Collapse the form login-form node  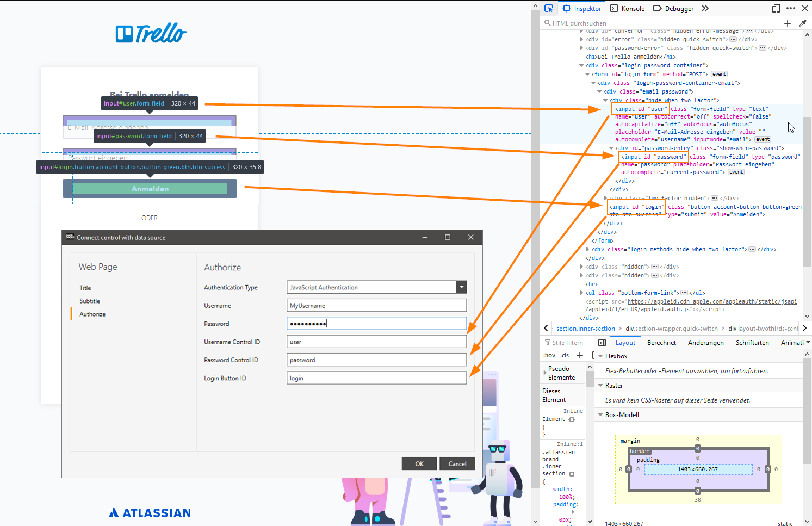[x=587, y=74]
